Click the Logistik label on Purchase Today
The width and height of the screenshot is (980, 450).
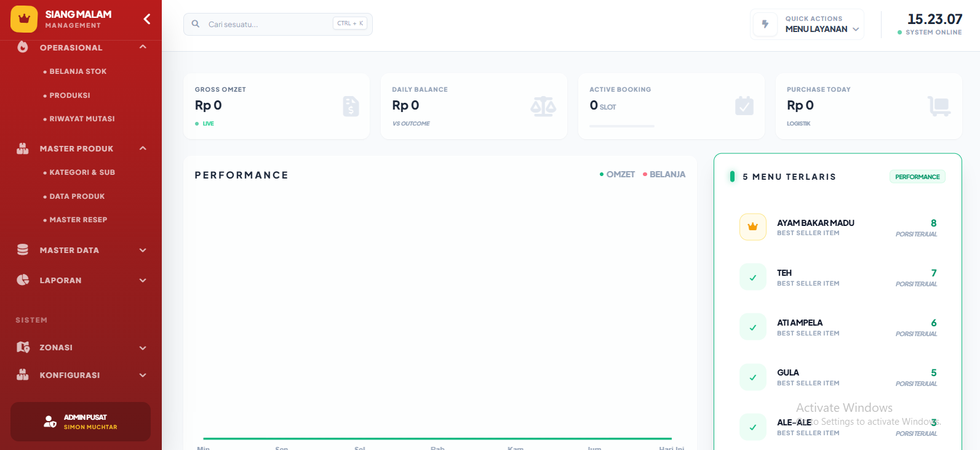pos(799,124)
